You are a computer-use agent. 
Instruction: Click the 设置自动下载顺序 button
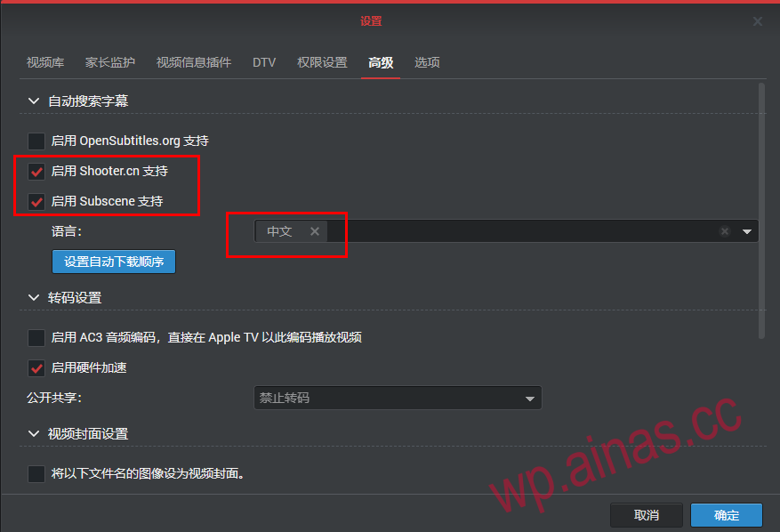[x=114, y=262]
